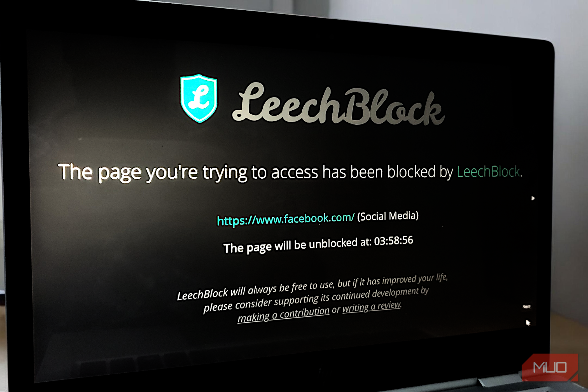This screenshot has height=392, width=588.
Task: Click the "The page you're trying" heading start
Action: point(153,172)
